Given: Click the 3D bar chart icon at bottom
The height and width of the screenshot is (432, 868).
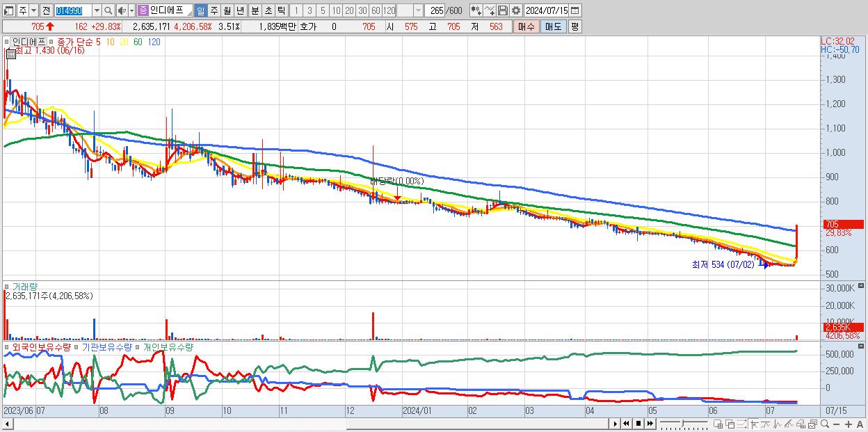Looking at the screenshot, I should 801,424.
